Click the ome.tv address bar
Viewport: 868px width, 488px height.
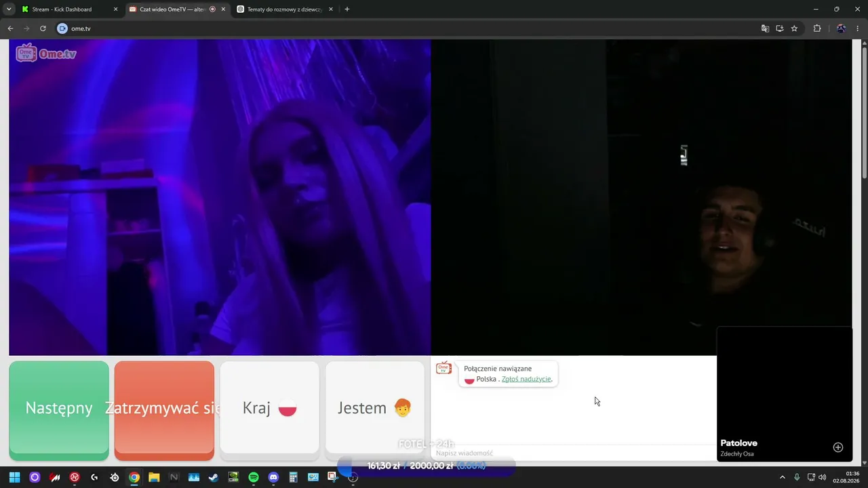pyautogui.click(x=407, y=28)
